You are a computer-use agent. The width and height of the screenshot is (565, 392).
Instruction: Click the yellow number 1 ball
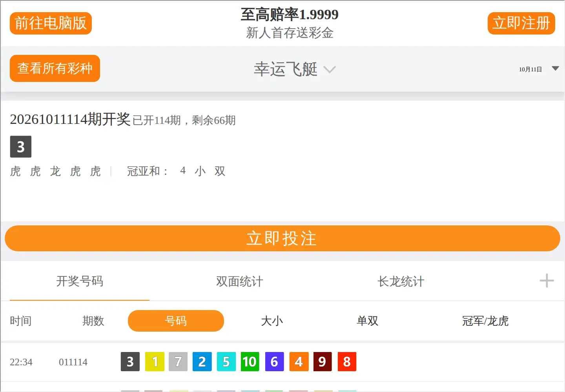(155, 361)
